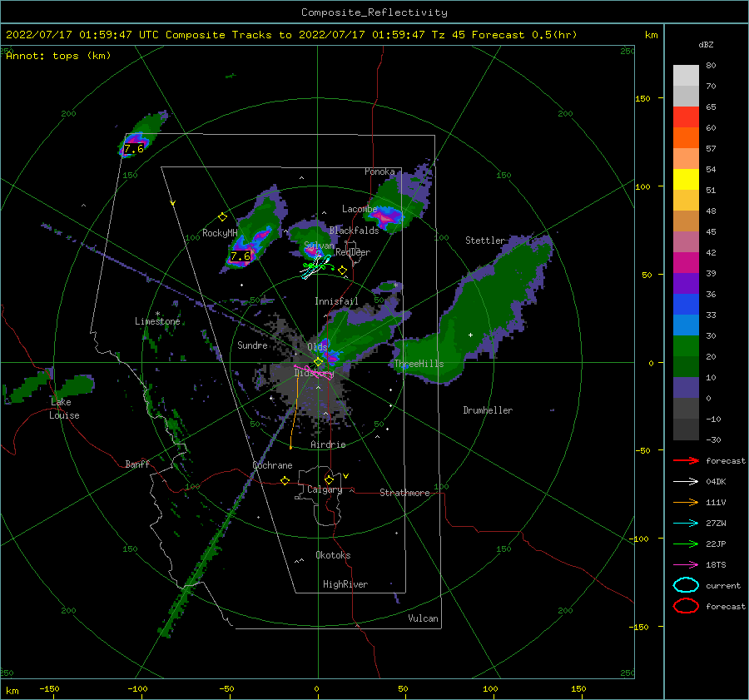Click the Strathmore town label

click(404, 493)
